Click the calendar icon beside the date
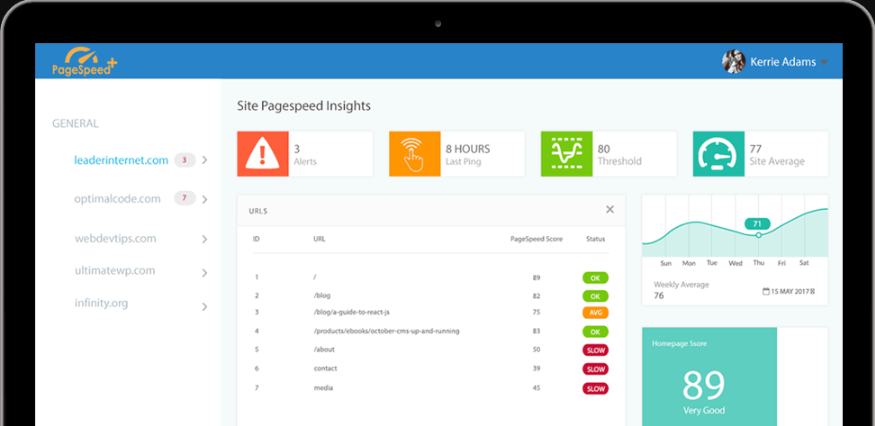 point(766,291)
